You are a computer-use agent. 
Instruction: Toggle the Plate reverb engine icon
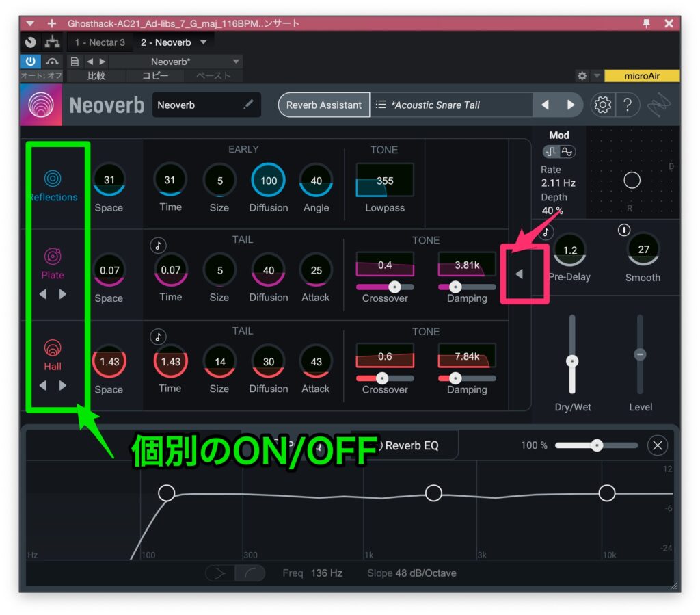coord(53,257)
